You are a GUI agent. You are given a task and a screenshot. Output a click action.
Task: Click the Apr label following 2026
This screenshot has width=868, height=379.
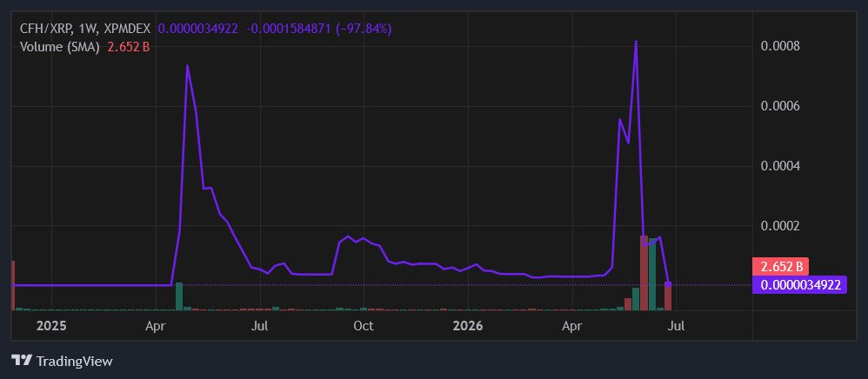[x=571, y=326]
